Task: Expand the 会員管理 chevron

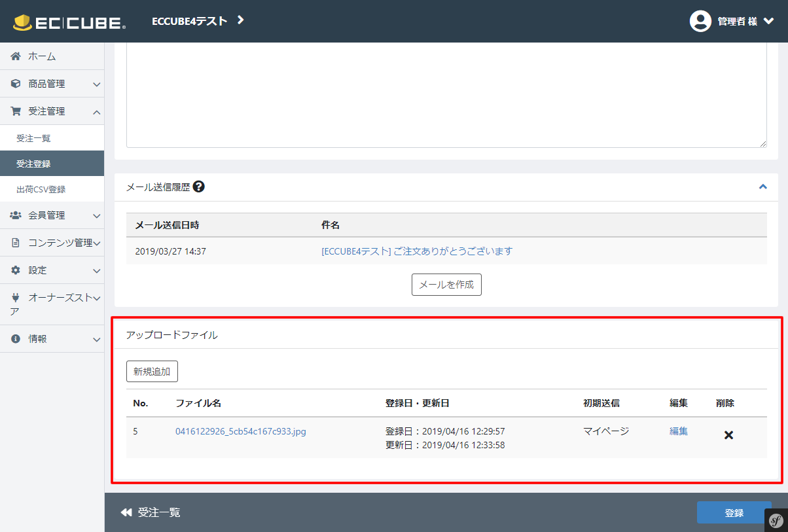Action: [x=96, y=216]
